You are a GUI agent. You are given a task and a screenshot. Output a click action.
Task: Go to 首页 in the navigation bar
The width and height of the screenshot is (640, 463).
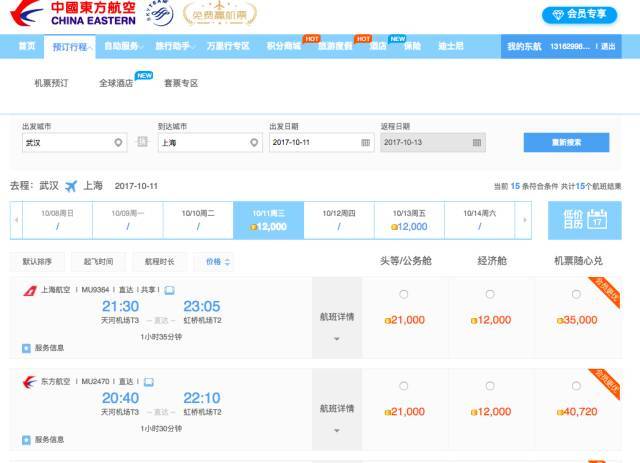(x=27, y=46)
